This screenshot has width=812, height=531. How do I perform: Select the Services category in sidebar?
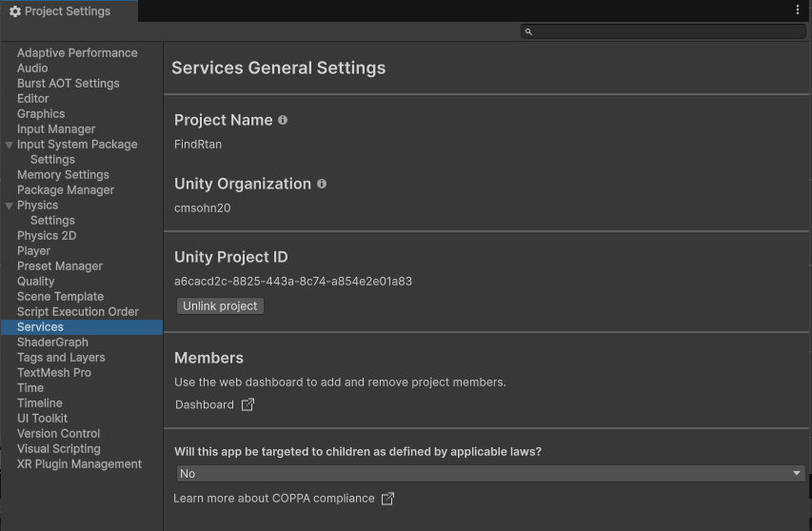[x=40, y=327]
